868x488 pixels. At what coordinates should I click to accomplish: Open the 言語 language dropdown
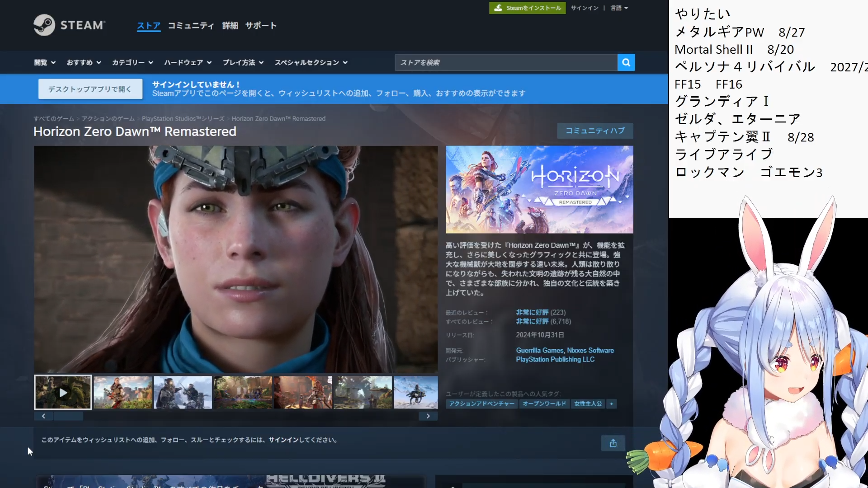point(619,8)
